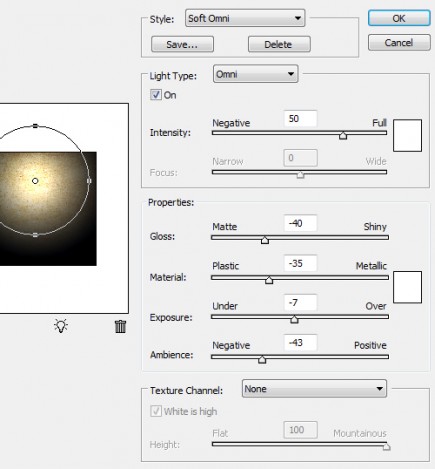
Task: Click the Gloss value field showing -40
Action: tap(300, 223)
